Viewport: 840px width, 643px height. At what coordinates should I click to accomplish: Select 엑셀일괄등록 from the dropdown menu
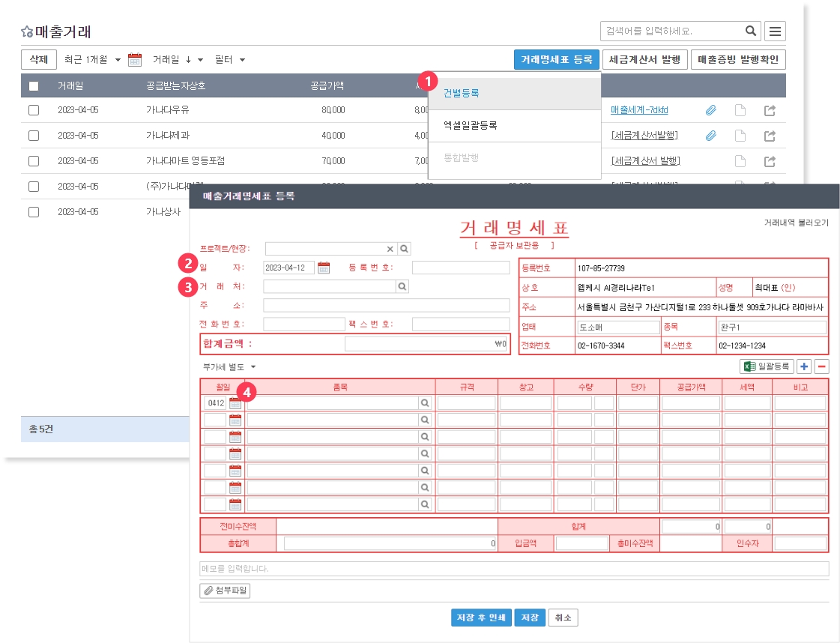click(x=470, y=126)
